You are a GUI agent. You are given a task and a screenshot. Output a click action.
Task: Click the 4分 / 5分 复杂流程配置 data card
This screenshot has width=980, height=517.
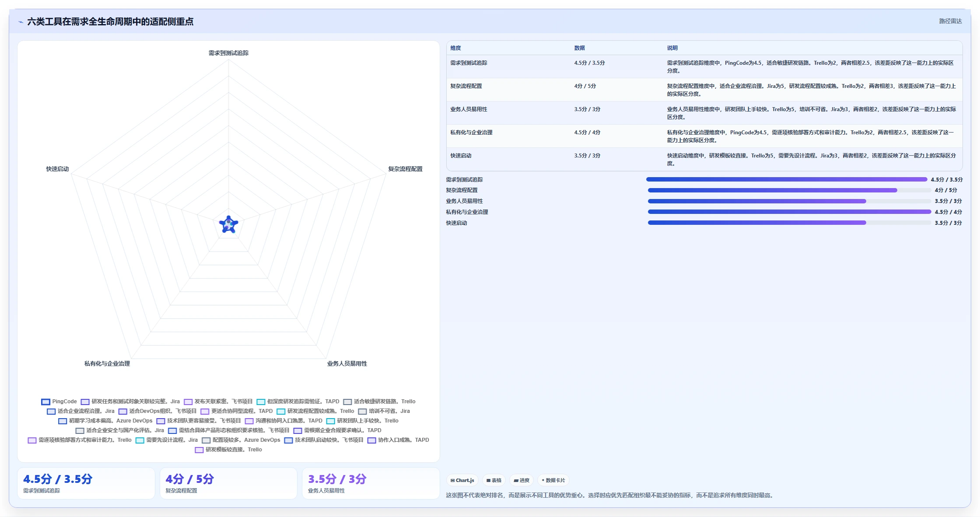[228, 483]
